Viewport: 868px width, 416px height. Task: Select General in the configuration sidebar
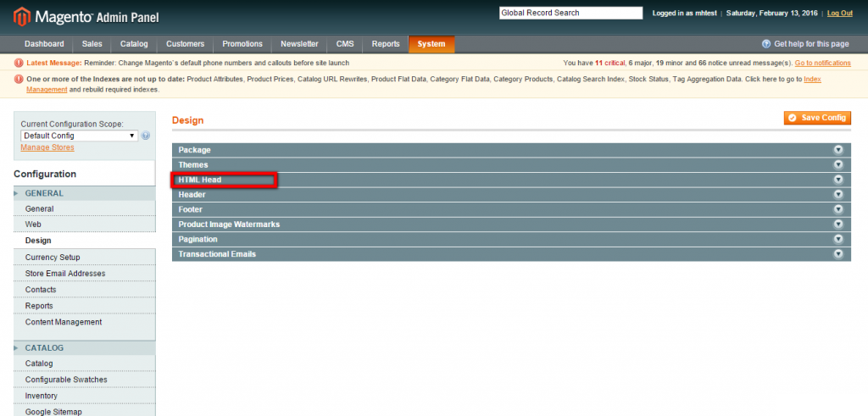point(85,208)
